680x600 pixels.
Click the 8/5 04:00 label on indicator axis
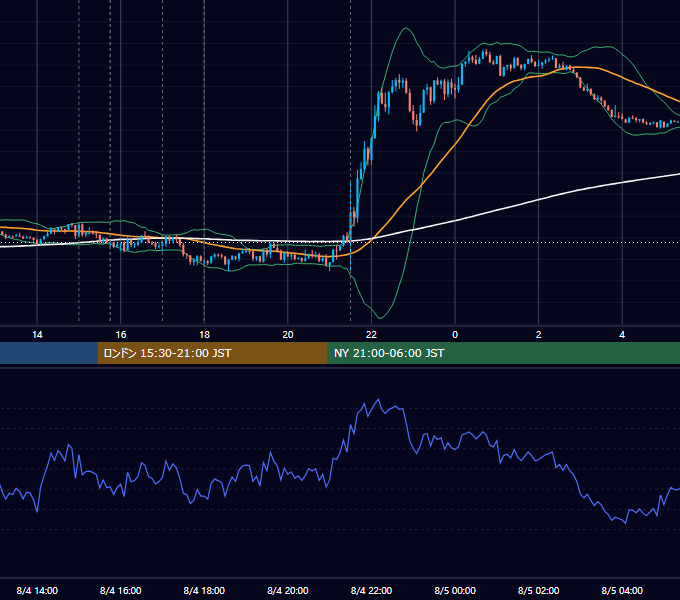tap(622, 590)
